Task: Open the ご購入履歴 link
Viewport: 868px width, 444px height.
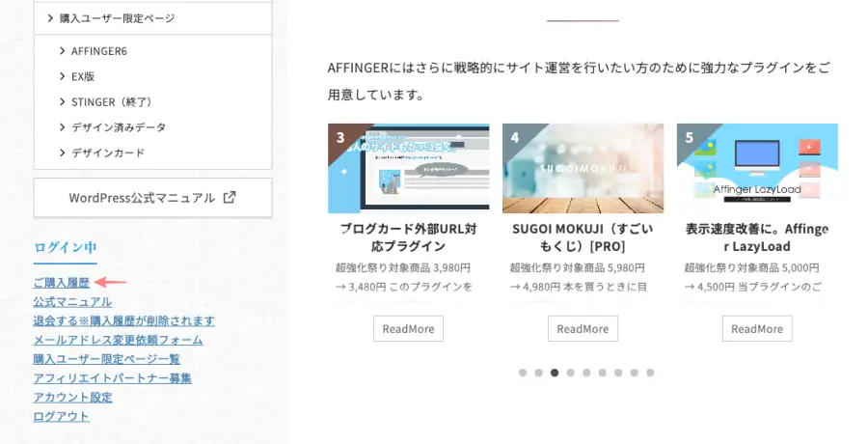Action: click(61, 283)
